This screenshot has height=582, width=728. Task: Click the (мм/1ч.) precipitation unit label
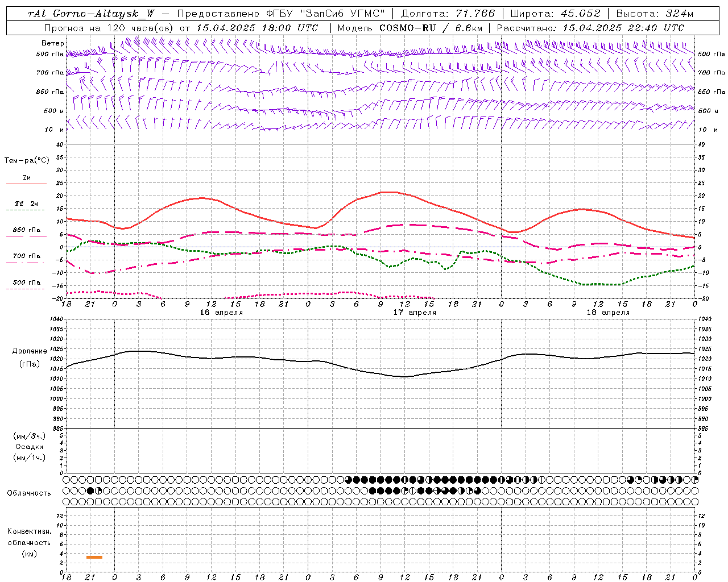[30, 458]
